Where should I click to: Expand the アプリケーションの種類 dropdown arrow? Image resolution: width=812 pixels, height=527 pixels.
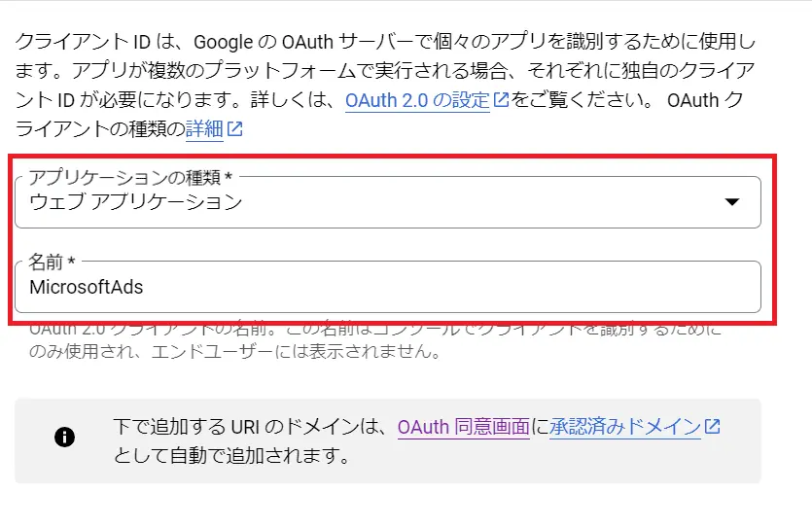(733, 202)
